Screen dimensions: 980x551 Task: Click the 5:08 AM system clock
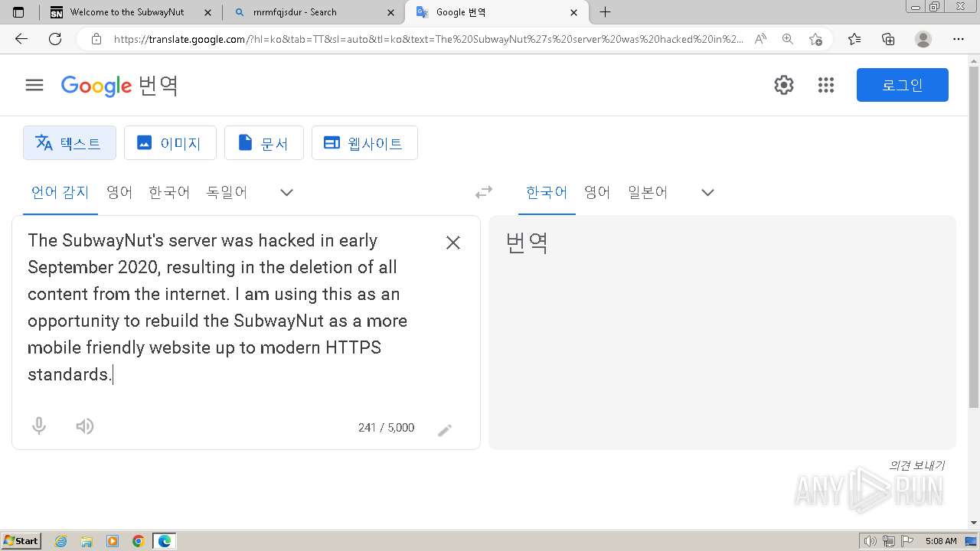pyautogui.click(x=941, y=541)
